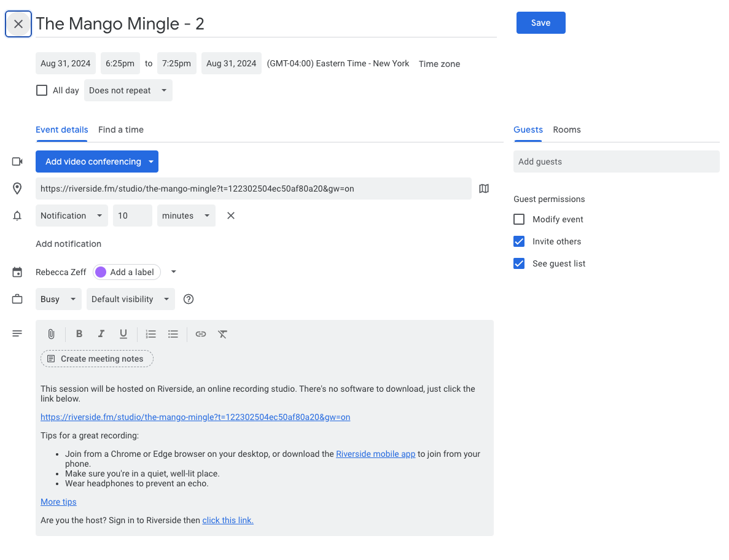The height and width of the screenshot is (560, 729).
Task: Switch to the Find a time tab
Action: (x=121, y=130)
